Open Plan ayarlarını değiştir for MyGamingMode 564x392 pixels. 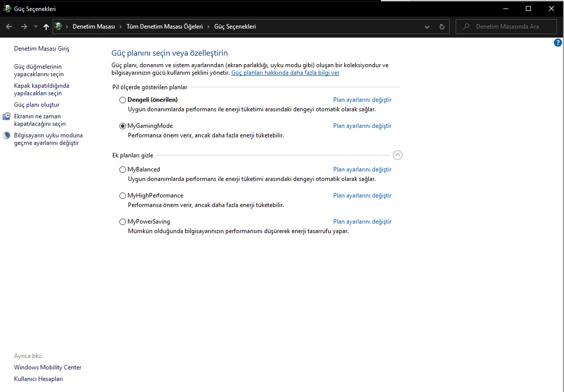[362, 126]
